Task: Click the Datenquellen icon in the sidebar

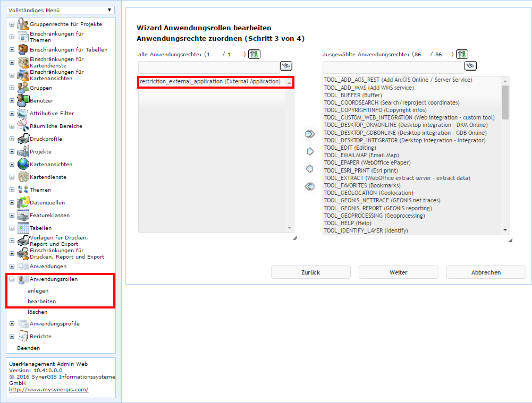Action: [23, 202]
